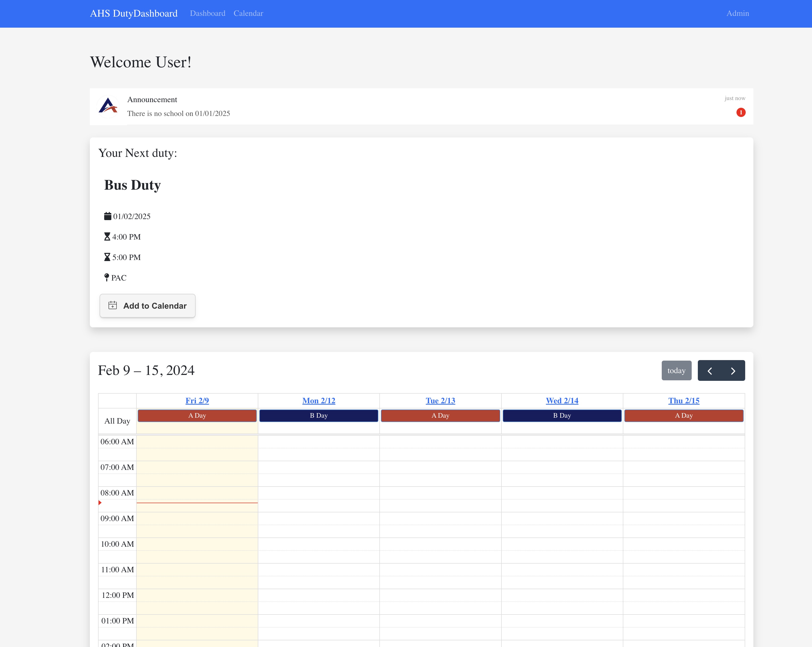This screenshot has height=647, width=812.
Task: Click the red current-time marker arrow
Action: [x=100, y=503]
